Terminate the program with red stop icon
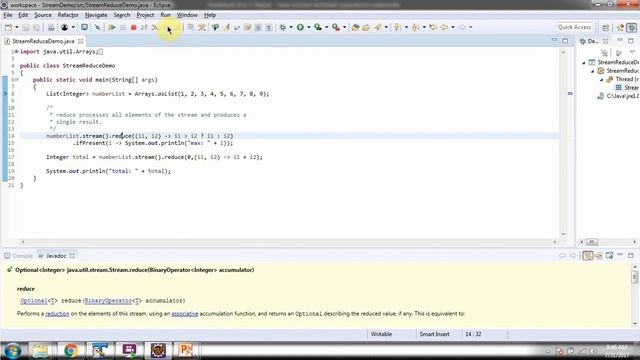Image resolution: width=640 pixels, height=360 pixels. [x=133, y=27]
